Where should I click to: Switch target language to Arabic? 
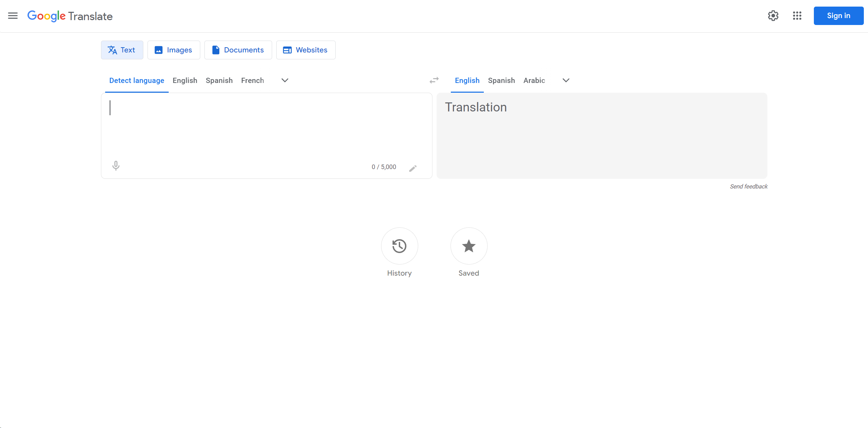(534, 80)
